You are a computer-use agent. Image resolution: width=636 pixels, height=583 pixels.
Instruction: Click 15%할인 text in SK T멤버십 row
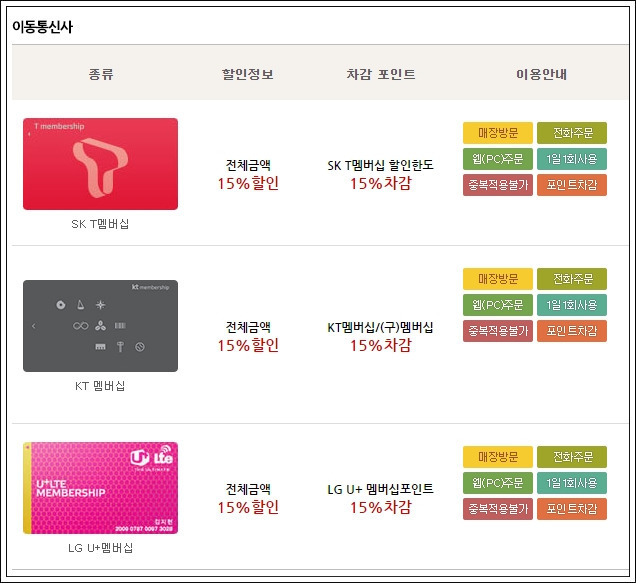click(248, 183)
